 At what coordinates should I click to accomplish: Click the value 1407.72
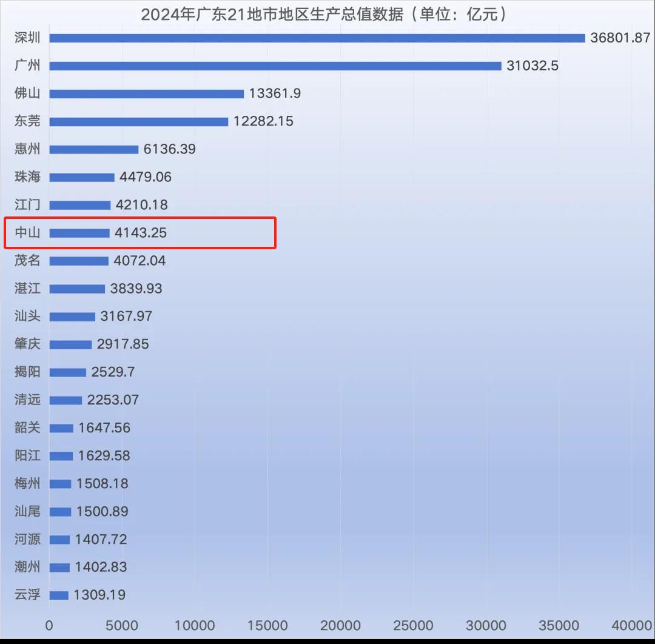click(101, 539)
